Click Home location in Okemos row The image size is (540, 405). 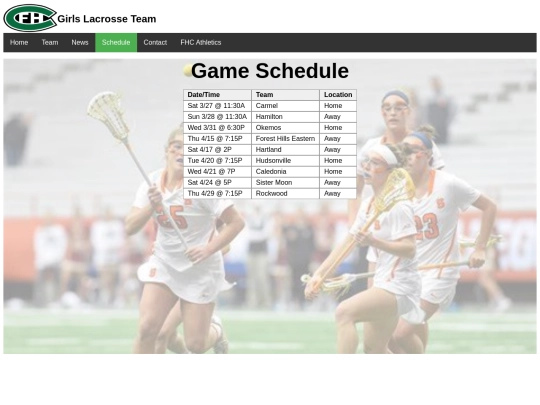[338, 128]
